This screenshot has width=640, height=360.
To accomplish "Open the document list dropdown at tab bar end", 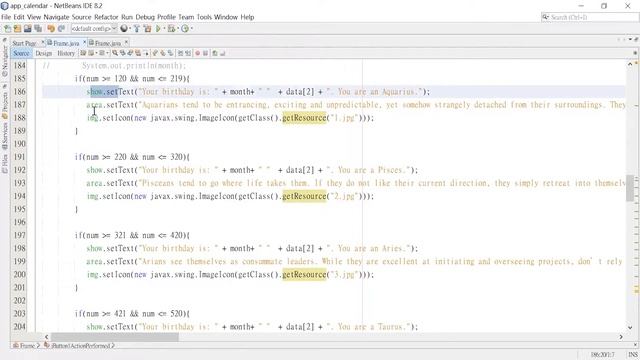I will [x=630, y=40].
